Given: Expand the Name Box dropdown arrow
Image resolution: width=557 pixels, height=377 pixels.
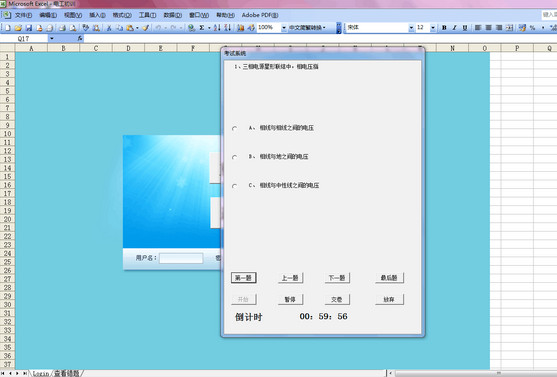Looking at the screenshot, I should [52, 38].
